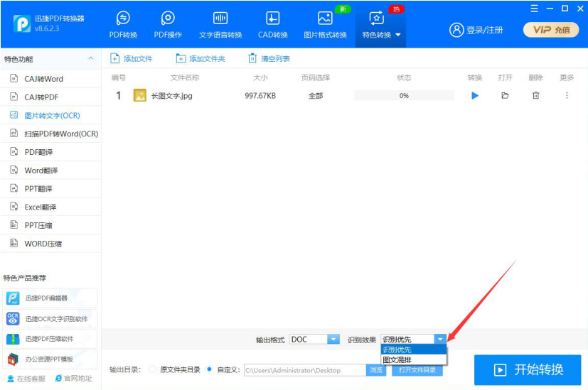This screenshot has height=390, width=588.
Task: Select the 自定义 radio button
Action: [x=209, y=369]
